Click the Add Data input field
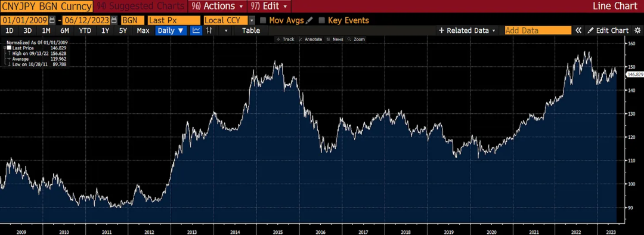The width and height of the screenshot is (644, 235). click(x=538, y=30)
